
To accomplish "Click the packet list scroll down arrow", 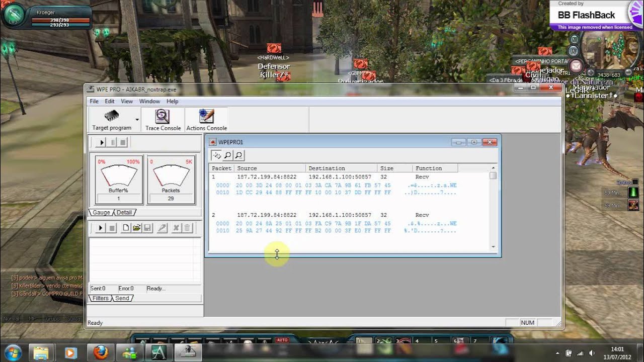I will tap(493, 247).
